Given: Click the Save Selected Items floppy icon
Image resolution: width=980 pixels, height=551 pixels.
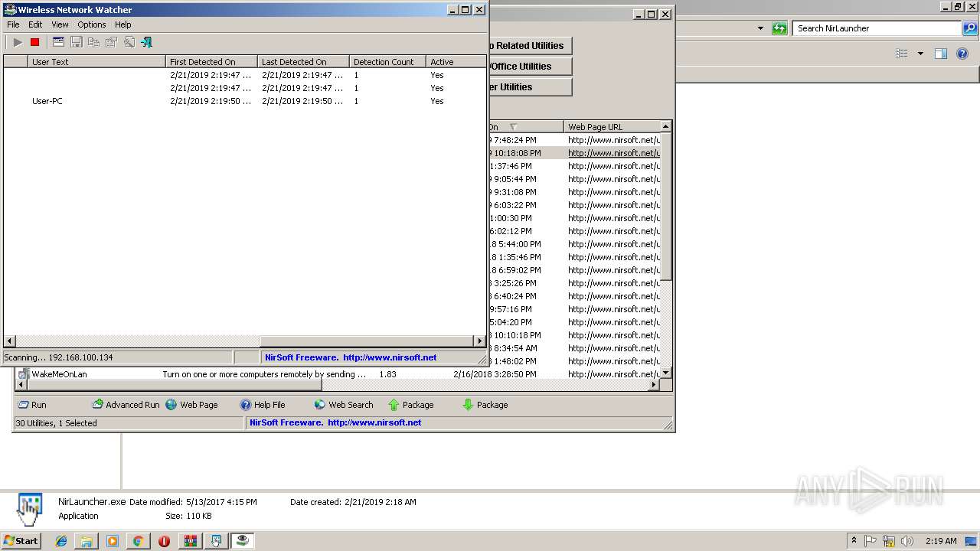Looking at the screenshot, I should click(76, 42).
